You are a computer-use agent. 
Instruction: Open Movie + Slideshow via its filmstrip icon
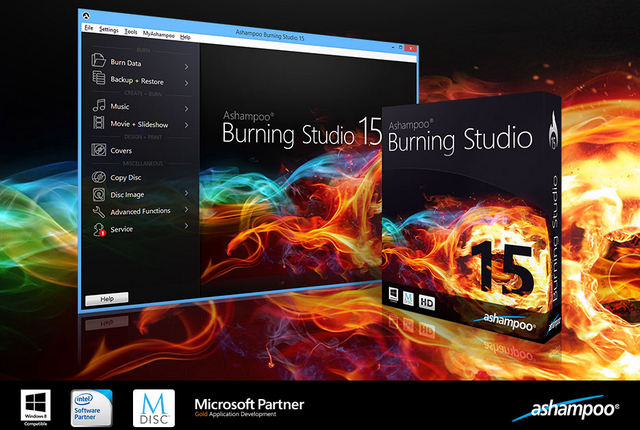click(98, 123)
